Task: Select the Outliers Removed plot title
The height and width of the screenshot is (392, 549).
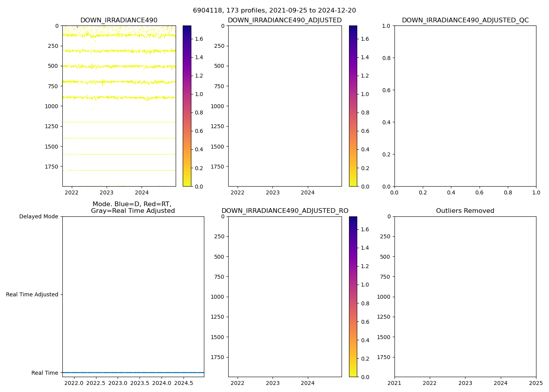Action: coord(465,211)
